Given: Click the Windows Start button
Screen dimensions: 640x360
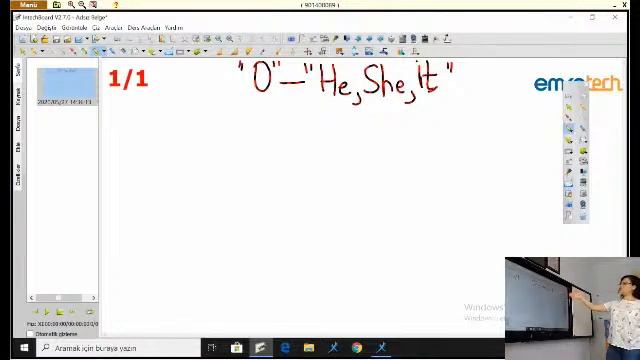Looking at the screenshot, I should tap(24, 348).
